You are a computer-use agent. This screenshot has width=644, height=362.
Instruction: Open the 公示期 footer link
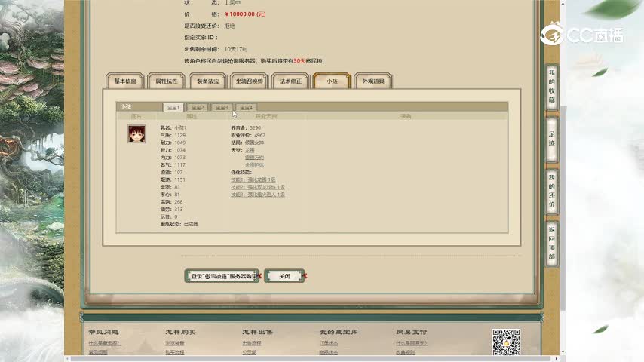(250, 352)
